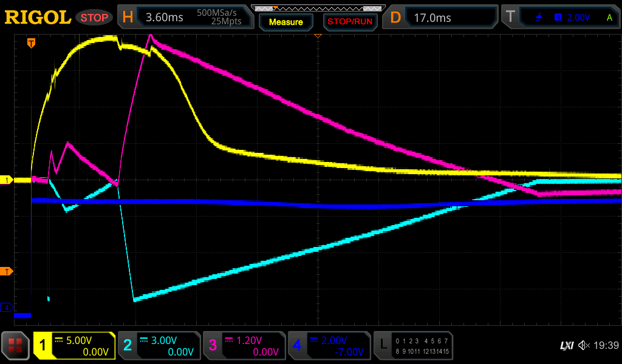The image size is (622, 364).
Task: Click the red STOP status badge
Action: 94,18
